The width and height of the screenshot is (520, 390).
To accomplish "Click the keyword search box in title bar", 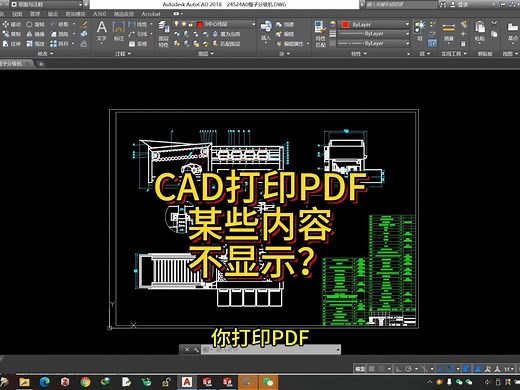I will tap(401, 4).
